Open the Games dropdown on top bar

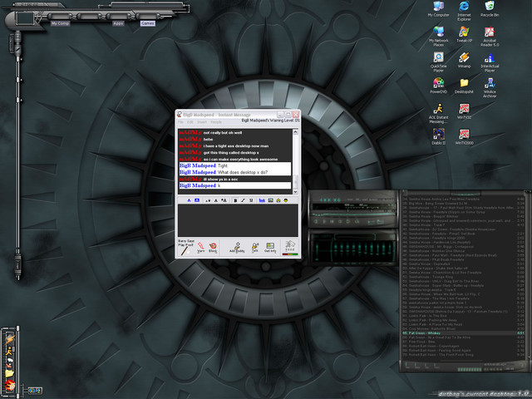tap(147, 23)
